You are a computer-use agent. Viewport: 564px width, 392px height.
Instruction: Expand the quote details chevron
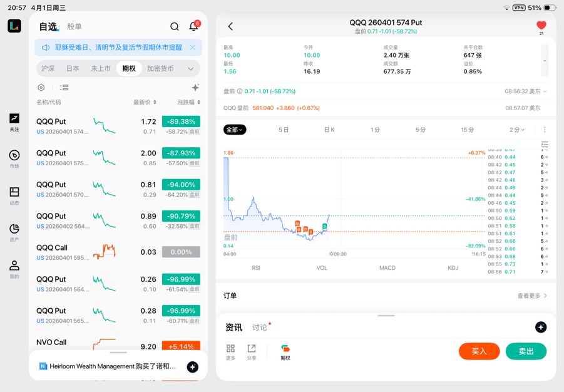point(545,61)
